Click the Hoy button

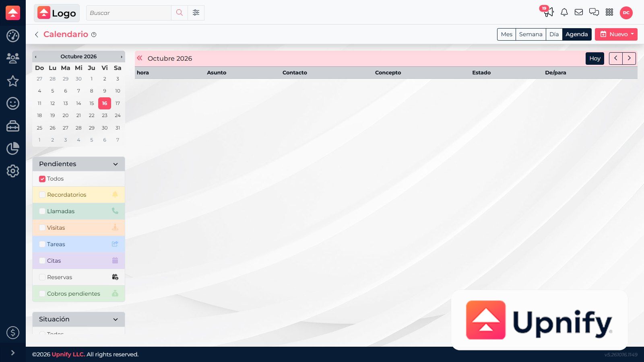tap(595, 58)
